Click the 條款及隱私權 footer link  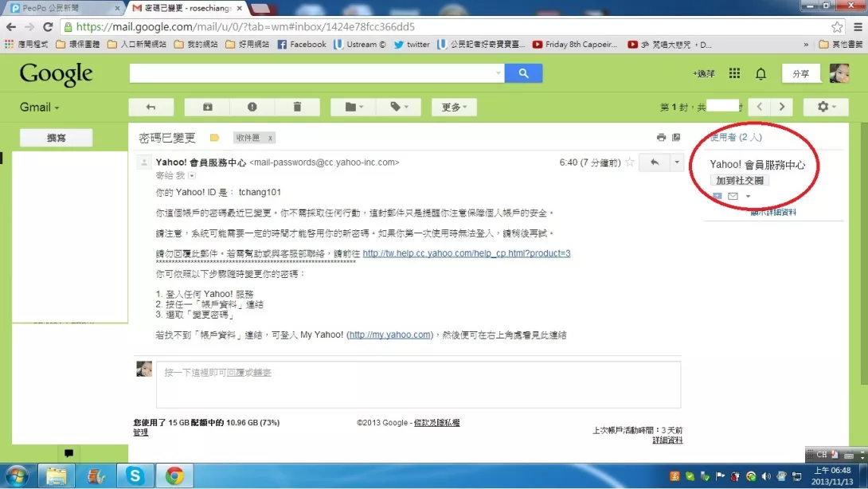click(436, 423)
